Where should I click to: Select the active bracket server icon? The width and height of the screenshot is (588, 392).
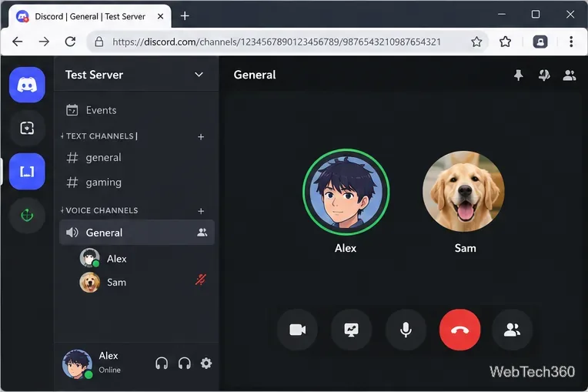pyautogui.click(x=27, y=172)
